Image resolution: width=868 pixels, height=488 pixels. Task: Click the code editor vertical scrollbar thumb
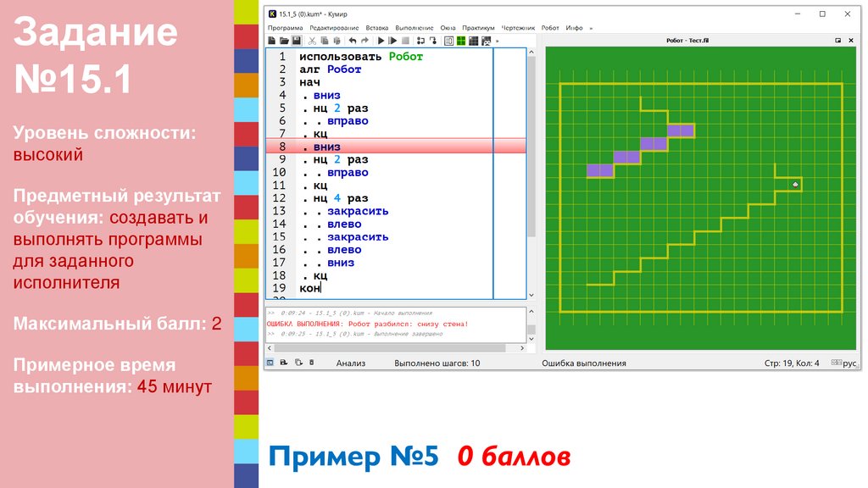(531, 147)
